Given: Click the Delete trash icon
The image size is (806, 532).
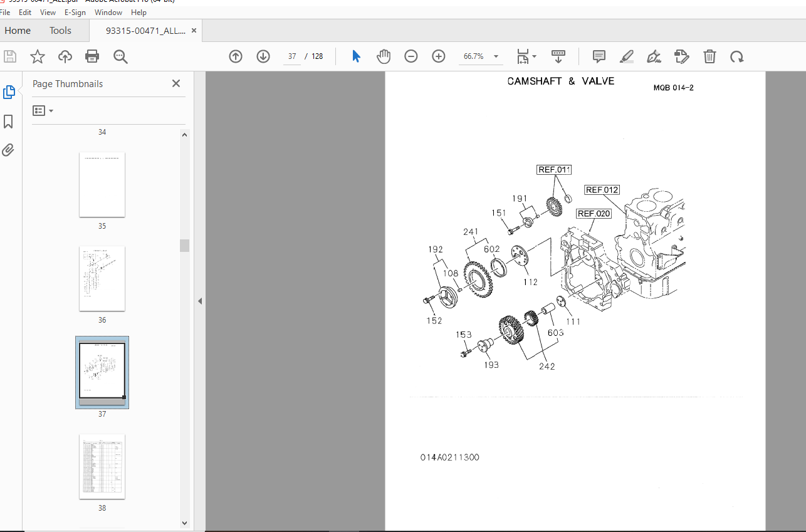Looking at the screenshot, I should click(x=709, y=56).
